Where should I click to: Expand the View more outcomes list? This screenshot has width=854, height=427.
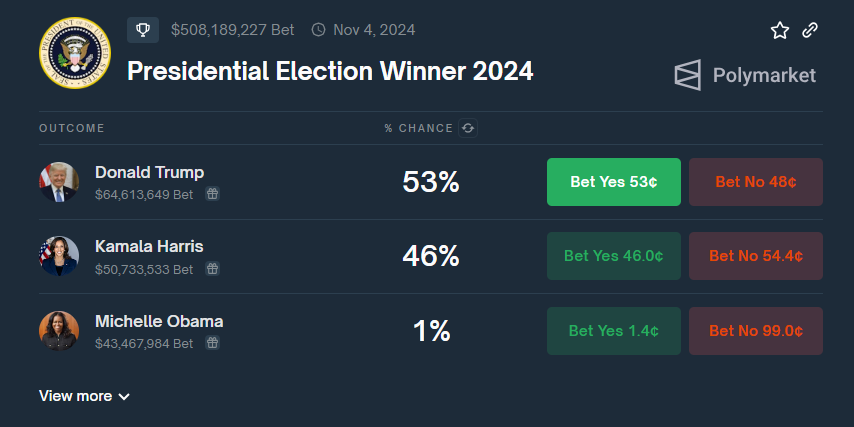(x=84, y=396)
